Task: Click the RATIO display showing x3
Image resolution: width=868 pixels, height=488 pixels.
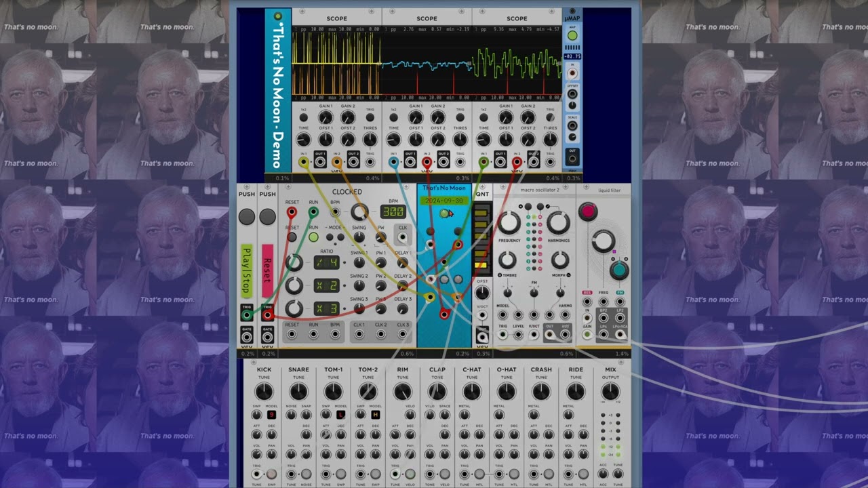Action: 326,308
